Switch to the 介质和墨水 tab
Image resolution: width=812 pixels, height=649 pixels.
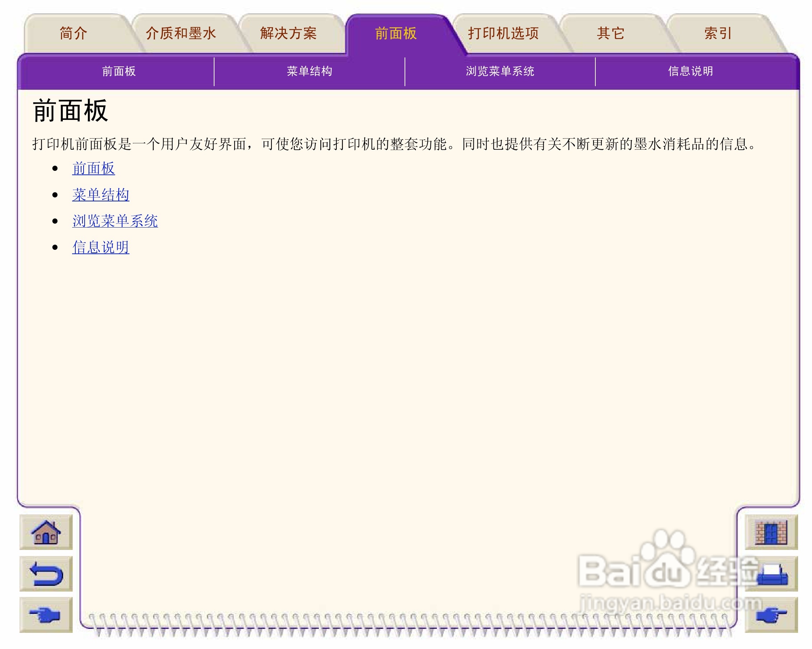coord(181,33)
